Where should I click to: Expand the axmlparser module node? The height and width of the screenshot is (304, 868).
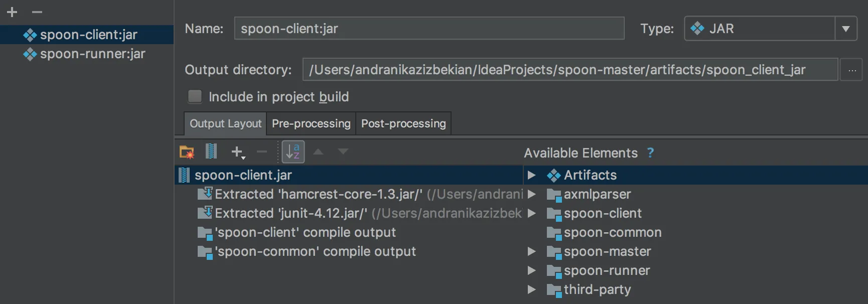[531, 194]
